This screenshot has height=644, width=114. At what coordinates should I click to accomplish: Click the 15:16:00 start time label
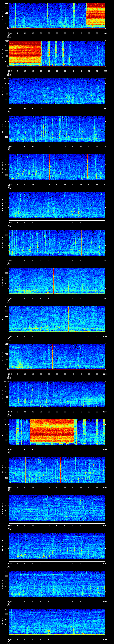click(x=9, y=601)
